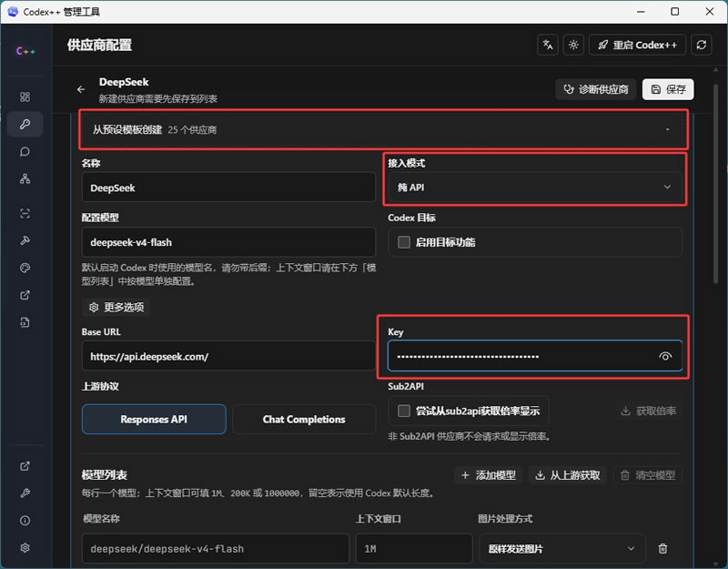728x569 pixels.
Task: Click 获取倍率 button
Action: point(648,411)
